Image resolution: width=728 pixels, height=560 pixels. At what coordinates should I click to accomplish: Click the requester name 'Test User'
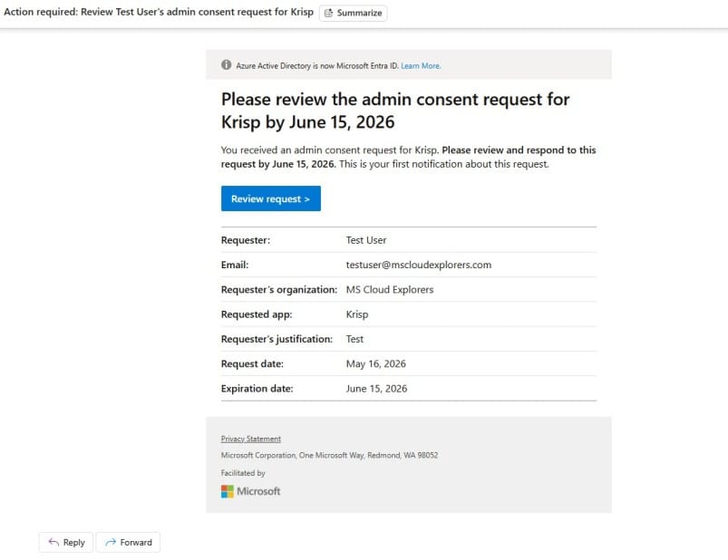pos(366,240)
